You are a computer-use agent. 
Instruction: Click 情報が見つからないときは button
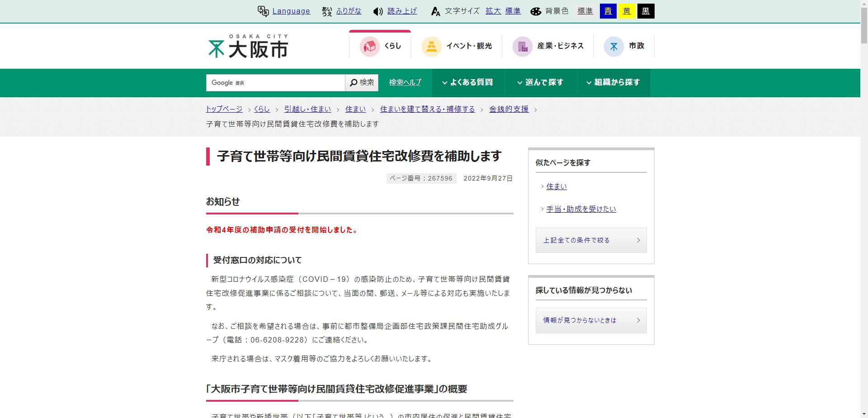click(x=591, y=320)
